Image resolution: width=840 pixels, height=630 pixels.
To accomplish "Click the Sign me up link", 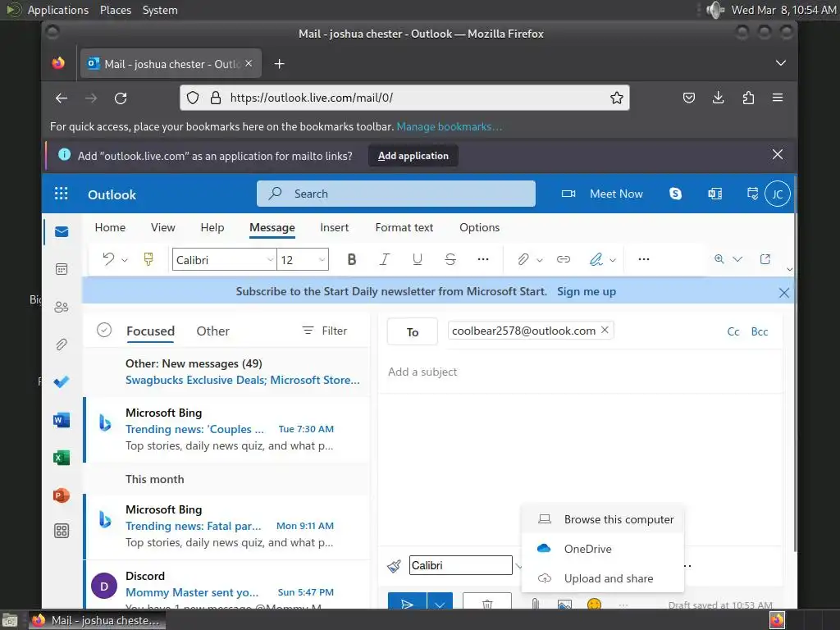I will coord(586,291).
